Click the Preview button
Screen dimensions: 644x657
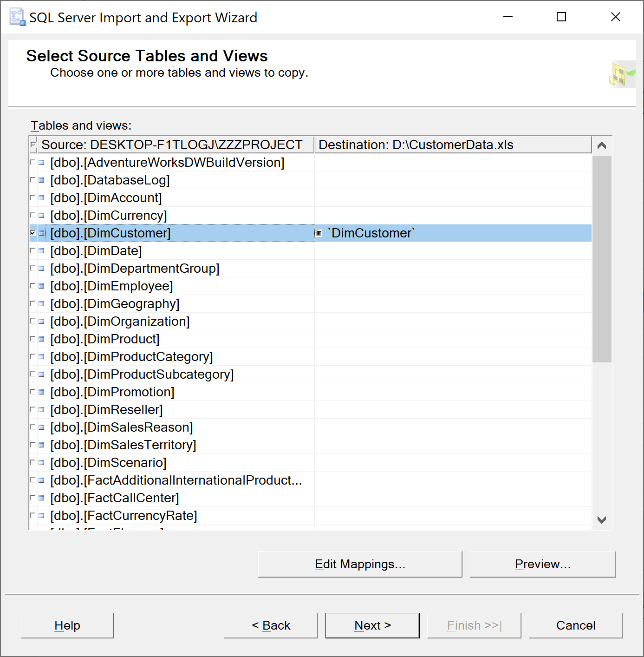point(543,564)
